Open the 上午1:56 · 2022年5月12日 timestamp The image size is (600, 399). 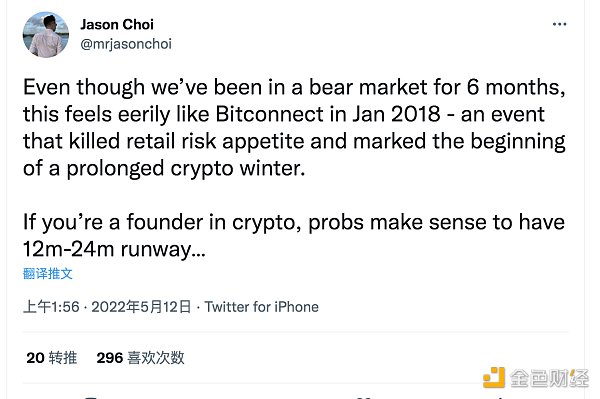click(x=107, y=307)
